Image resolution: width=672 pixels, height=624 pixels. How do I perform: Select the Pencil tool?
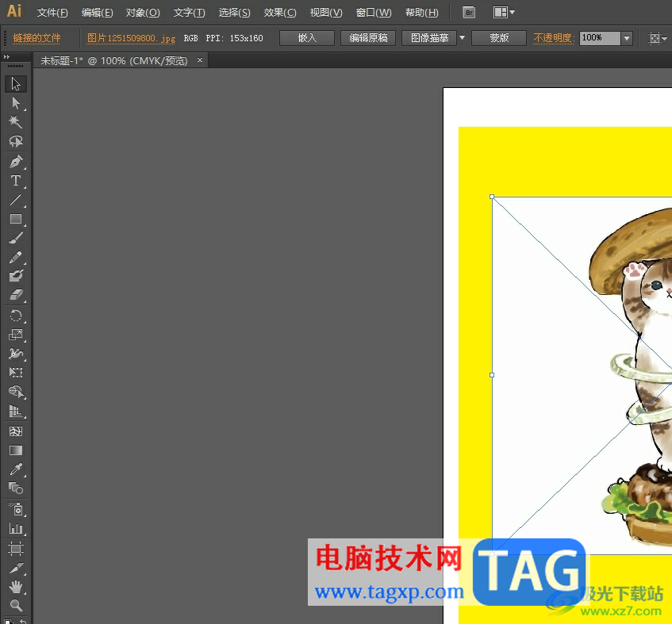tap(16, 257)
